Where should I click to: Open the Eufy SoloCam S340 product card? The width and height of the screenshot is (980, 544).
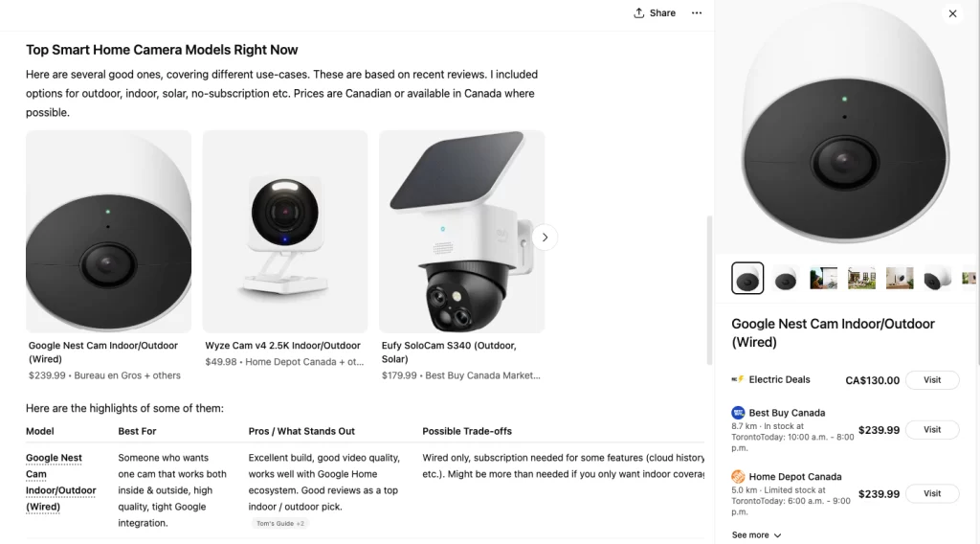(461, 249)
